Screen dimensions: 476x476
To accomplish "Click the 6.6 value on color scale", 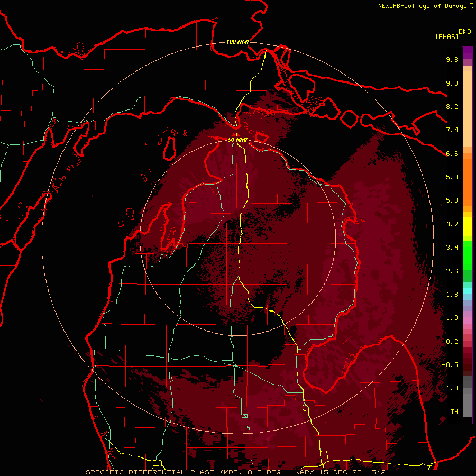I will tap(452, 153).
